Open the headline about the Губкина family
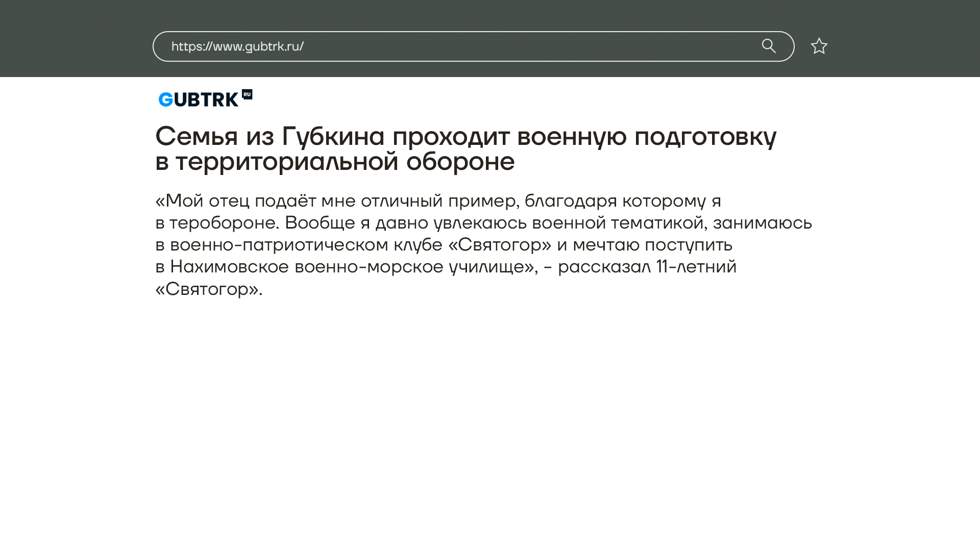980x551 pixels. [x=465, y=137]
